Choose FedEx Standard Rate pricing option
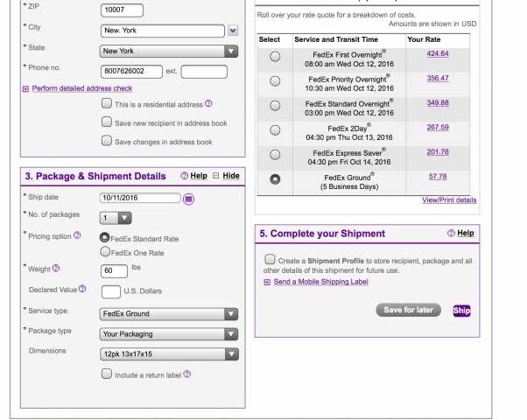The width and height of the screenshot is (527, 420). pyautogui.click(x=105, y=237)
